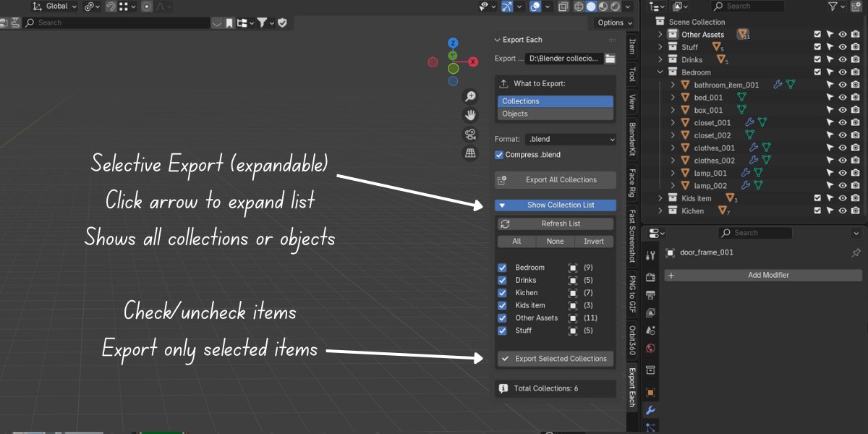Screen dimensions: 868x434
Task: Click the Add Modifier button
Action: 762,275
